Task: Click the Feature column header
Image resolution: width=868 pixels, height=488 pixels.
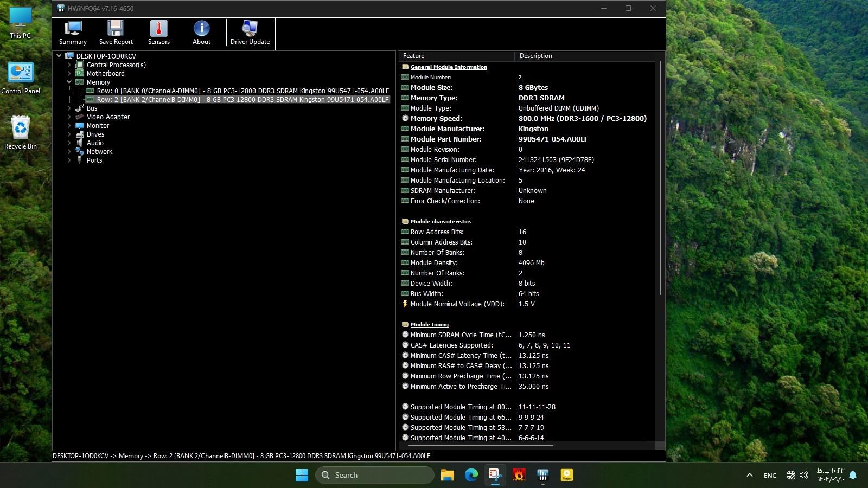Action: coord(456,56)
